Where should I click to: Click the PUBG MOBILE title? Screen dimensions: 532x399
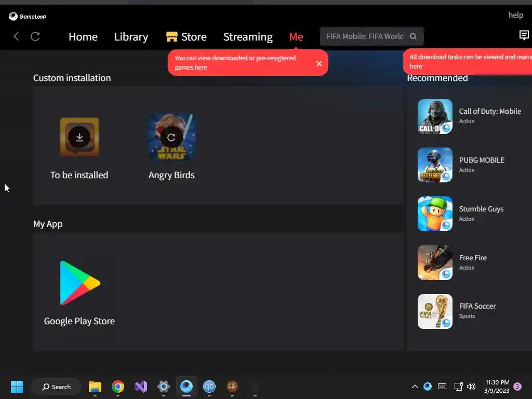point(482,160)
